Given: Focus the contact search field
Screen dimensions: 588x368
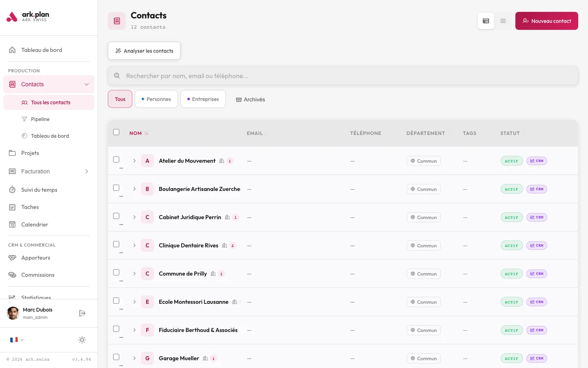Looking at the screenshot, I should 343,76.
